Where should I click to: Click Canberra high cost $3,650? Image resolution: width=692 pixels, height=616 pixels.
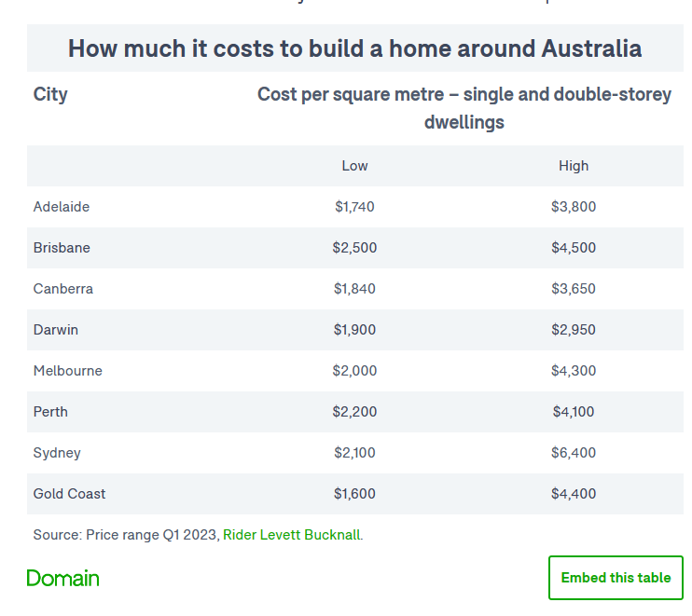point(574,289)
